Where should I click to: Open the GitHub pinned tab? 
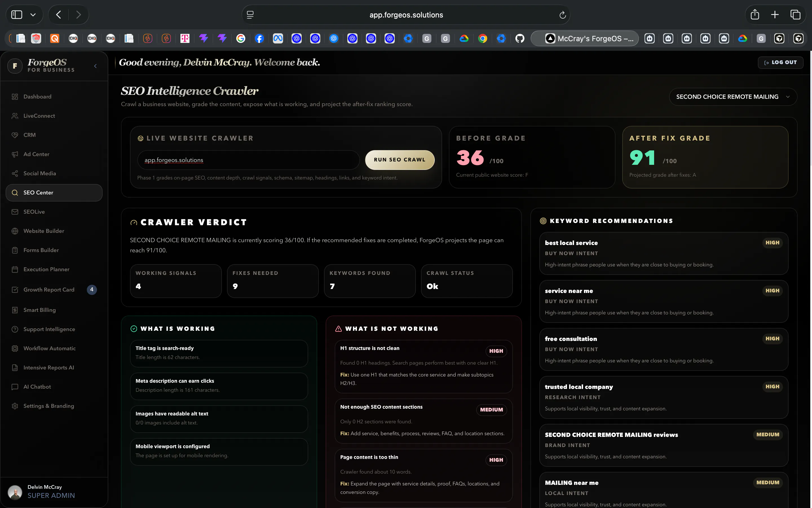[x=520, y=39]
